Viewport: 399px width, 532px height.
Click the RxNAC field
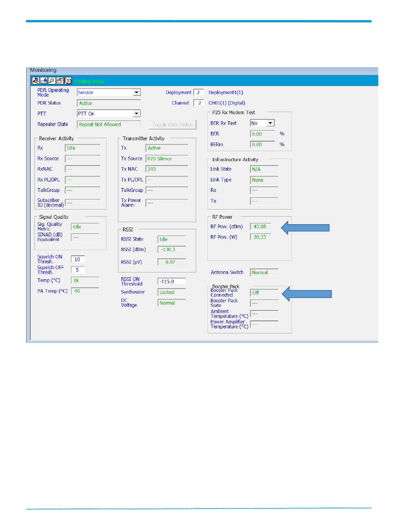coord(83,169)
